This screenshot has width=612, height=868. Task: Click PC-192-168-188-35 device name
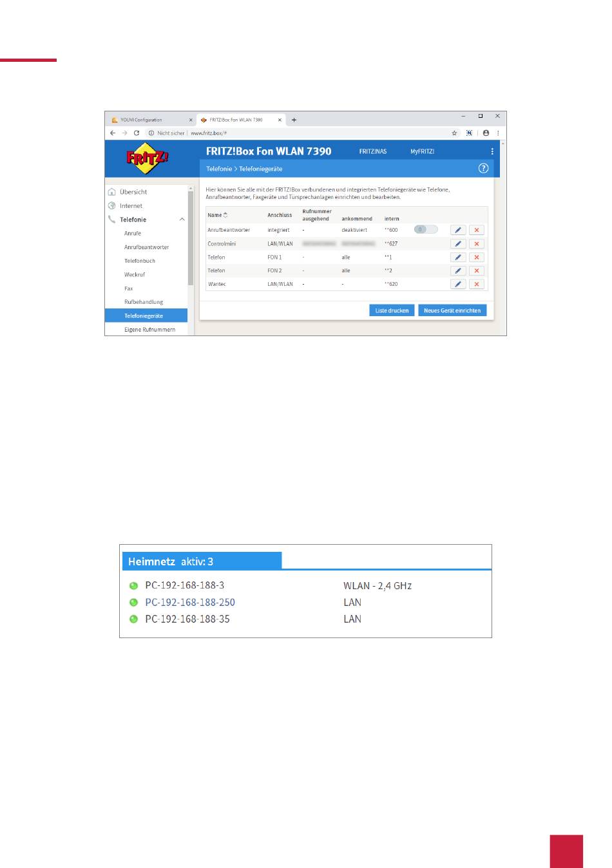tap(187, 619)
